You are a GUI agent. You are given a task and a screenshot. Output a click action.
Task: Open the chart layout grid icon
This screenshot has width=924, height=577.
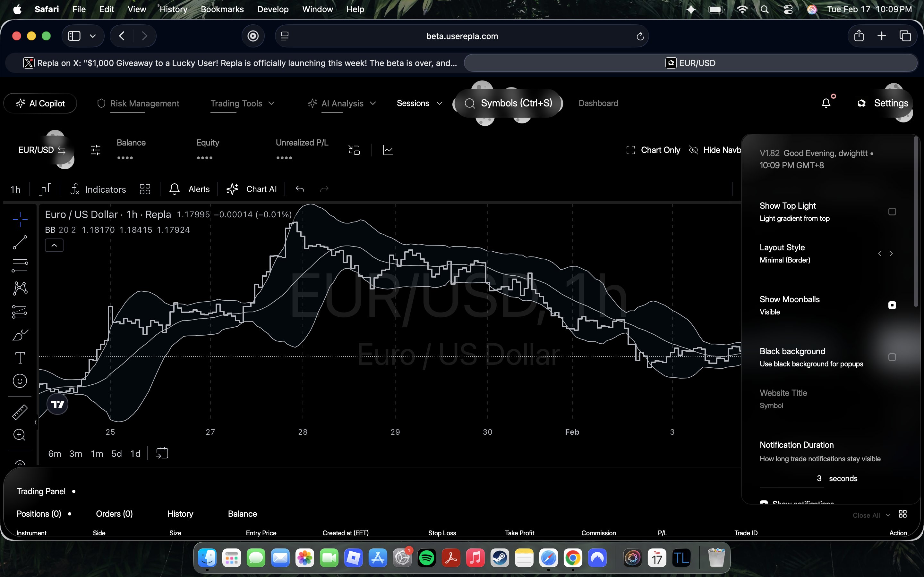[x=145, y=189]
